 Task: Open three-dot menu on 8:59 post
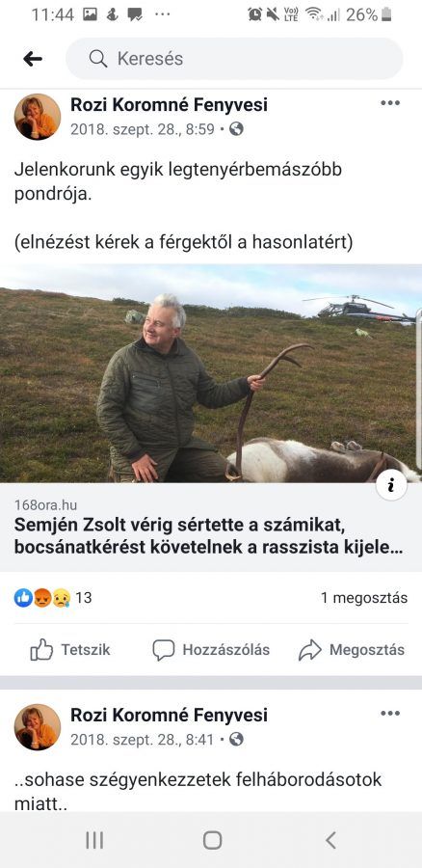390,103
